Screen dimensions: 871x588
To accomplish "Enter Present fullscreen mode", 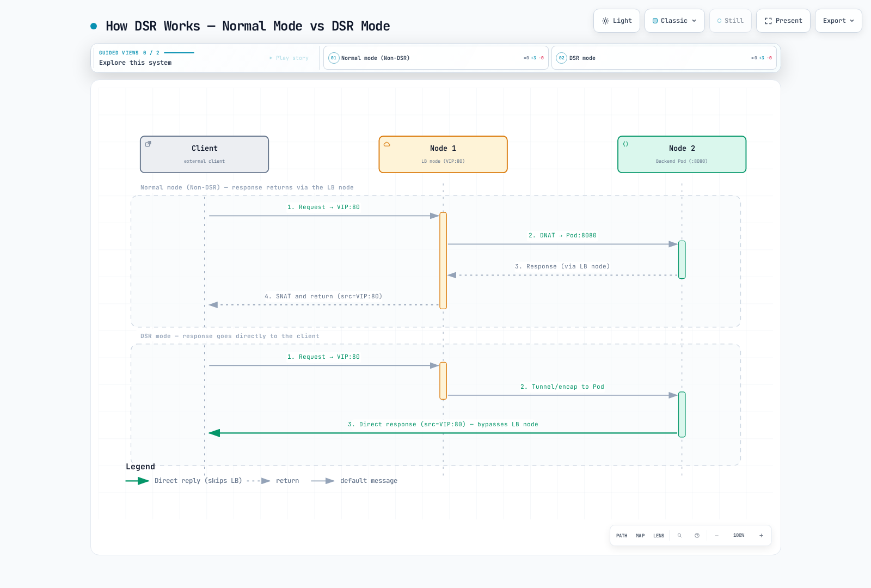I will pyautogui.click(x=783, y=21).
